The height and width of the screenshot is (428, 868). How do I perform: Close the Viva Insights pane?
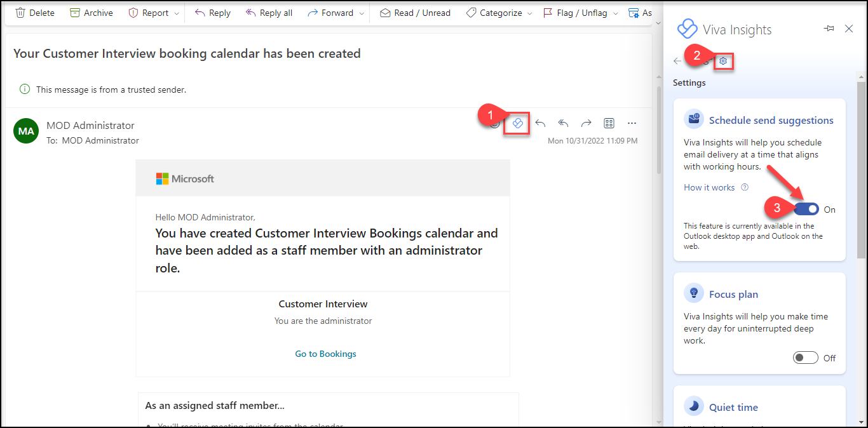850,29
